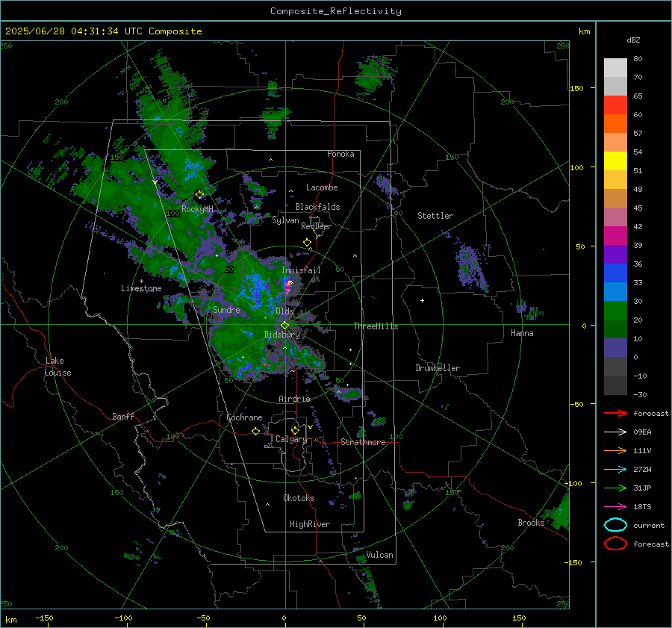This screenshot has width=672, height=628.
Task: Click the km unit label at top right
Action: pos(584,31)
